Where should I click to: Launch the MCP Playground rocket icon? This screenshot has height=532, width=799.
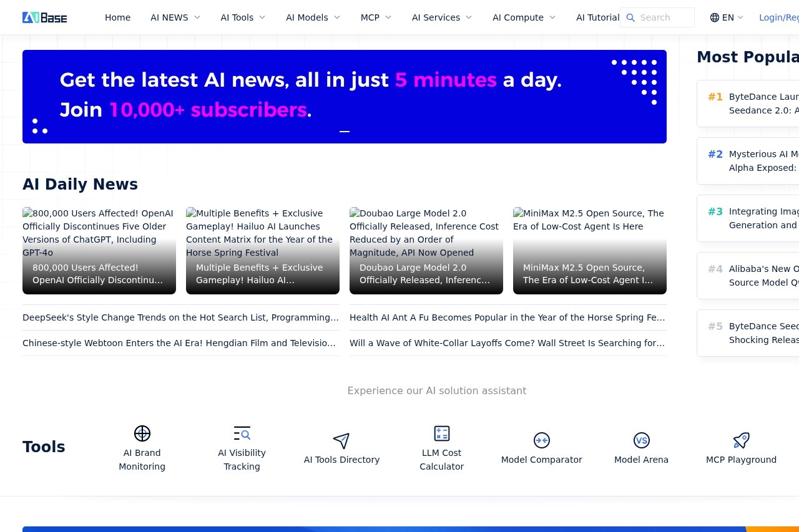click(741, 440)
